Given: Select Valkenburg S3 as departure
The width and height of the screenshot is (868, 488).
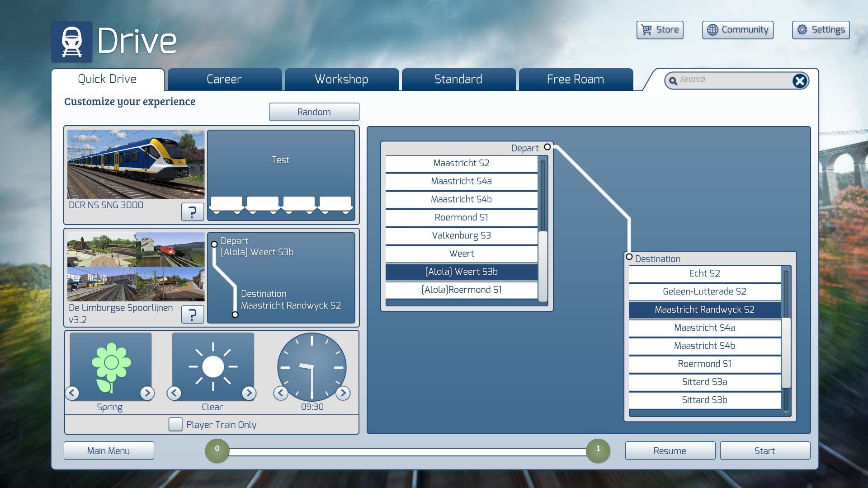Looking at the screenshot, I should [x=461, y=235].
